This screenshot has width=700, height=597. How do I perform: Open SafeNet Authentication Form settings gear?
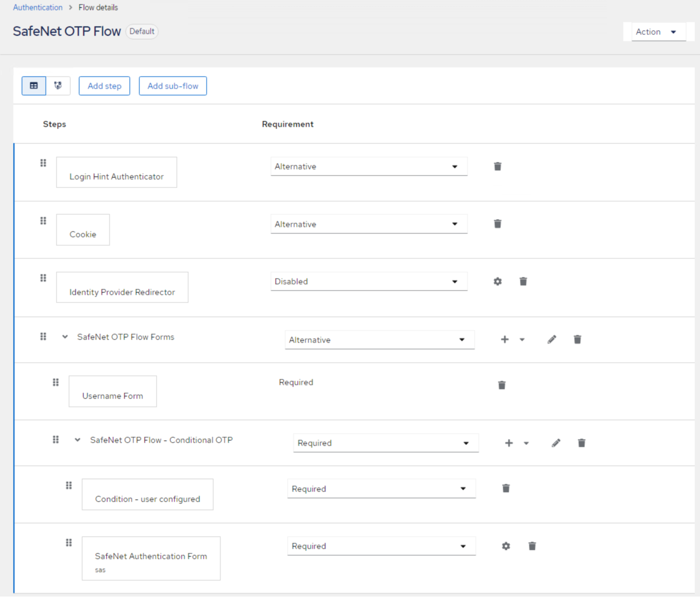506,546
